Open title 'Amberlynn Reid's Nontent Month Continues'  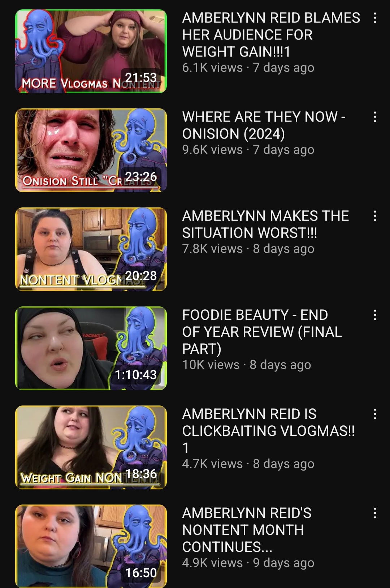247,530
